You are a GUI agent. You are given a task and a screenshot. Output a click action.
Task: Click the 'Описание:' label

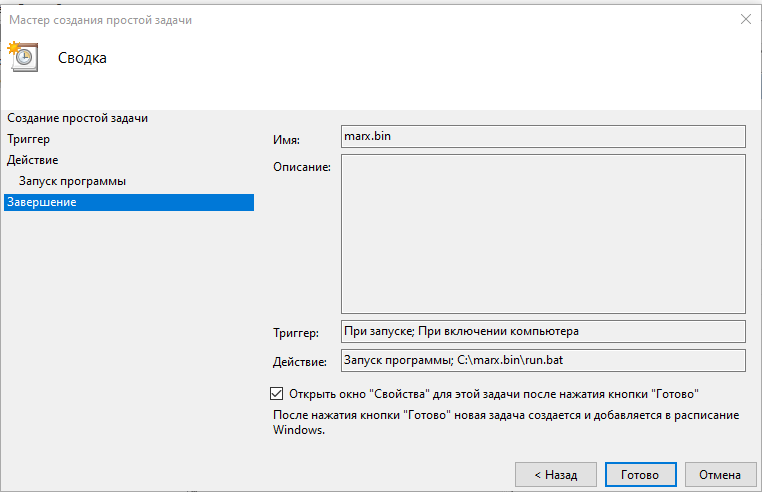301,166
